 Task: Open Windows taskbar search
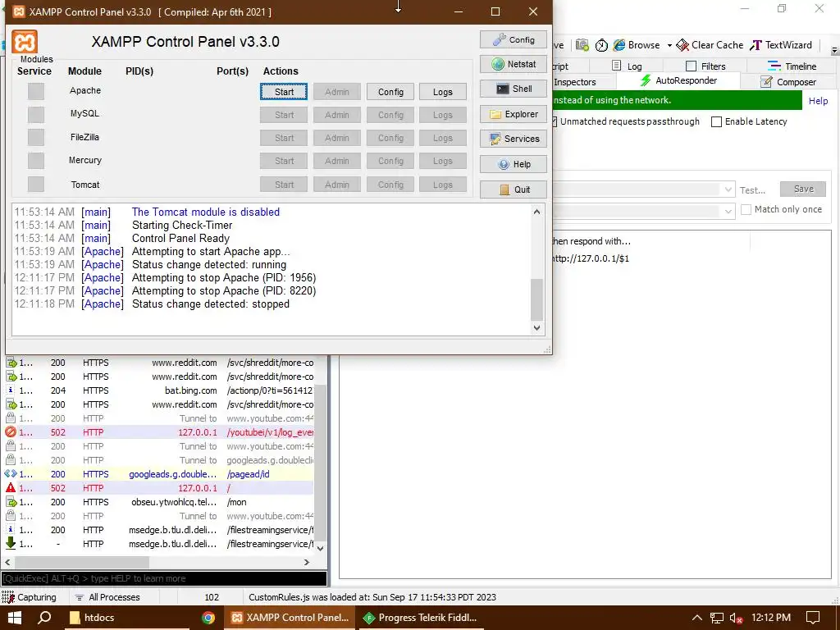pos(44,618)
